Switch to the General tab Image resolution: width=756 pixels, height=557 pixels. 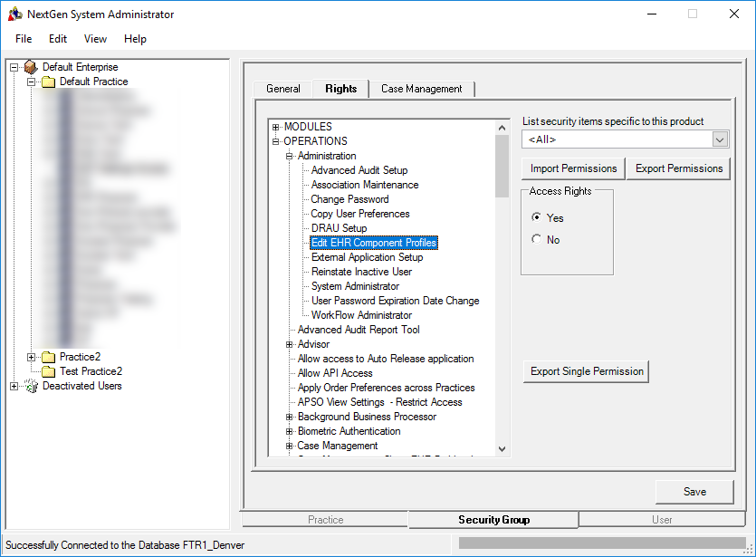click(283, 90)
